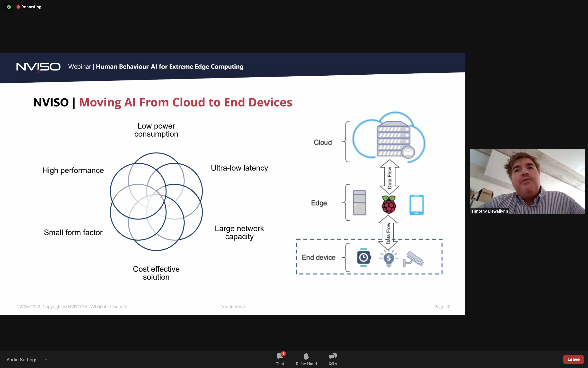Click Timothy Llewellynn's video thumbnail

[x=527, y=182]
